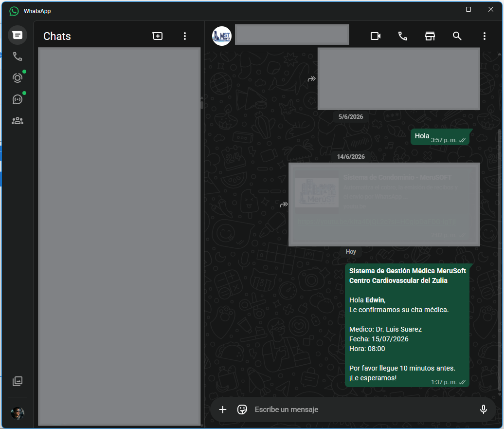Click the Hola message bubble
Screen dimensions: 504x429
click(440, 137)
